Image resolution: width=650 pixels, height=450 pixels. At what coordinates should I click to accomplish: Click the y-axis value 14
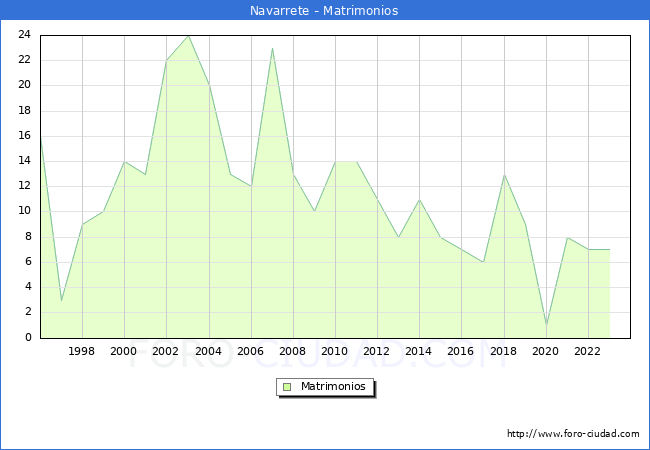pos(24,161)
